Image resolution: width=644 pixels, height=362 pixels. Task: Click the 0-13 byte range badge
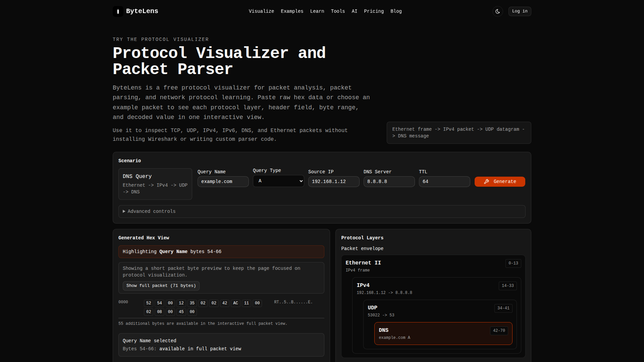coord(513,263)
